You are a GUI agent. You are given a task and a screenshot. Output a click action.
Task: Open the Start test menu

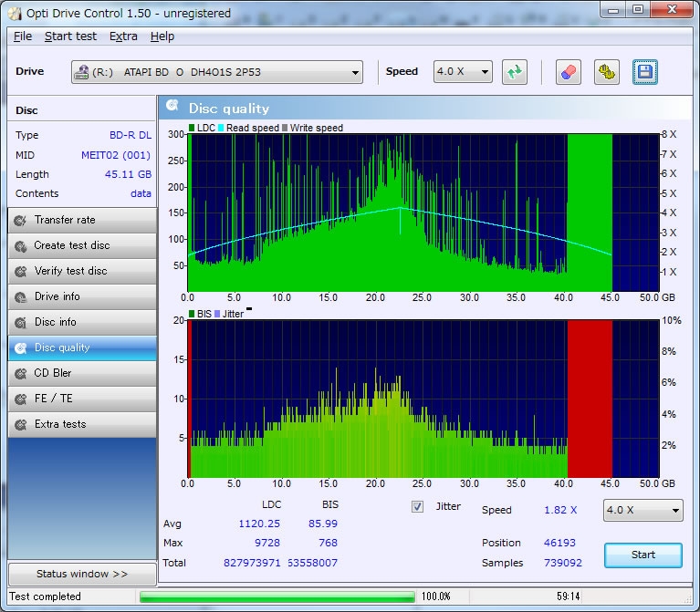coord(70,36)
